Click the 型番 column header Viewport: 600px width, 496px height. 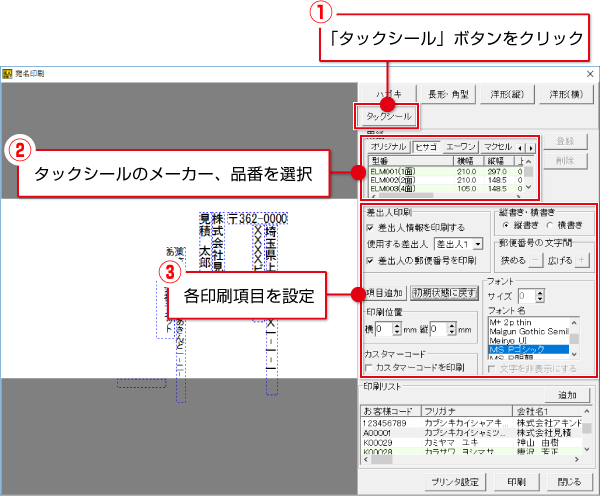click(411, 161)
